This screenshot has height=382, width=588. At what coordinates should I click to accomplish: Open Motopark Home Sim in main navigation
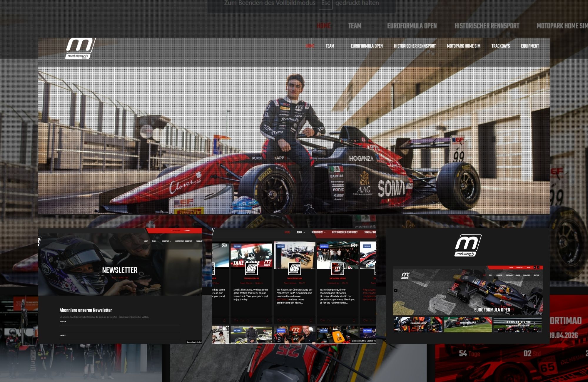click(x=463, y=46)
